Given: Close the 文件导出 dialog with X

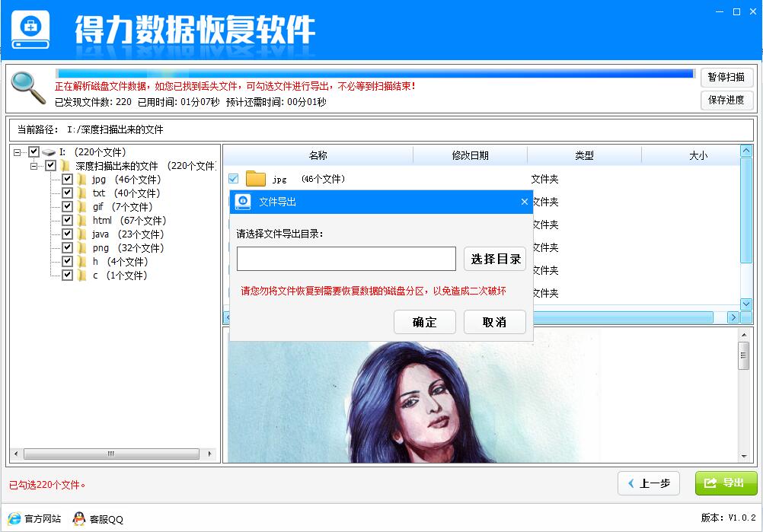Looking at the screenshot, I should (524, 202).
